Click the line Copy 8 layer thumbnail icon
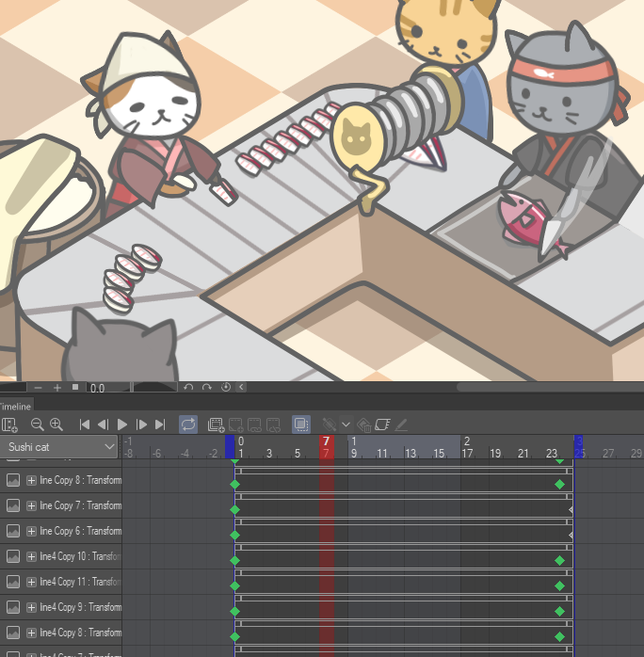The image size is (644, 657). click(x=13, y=480)
